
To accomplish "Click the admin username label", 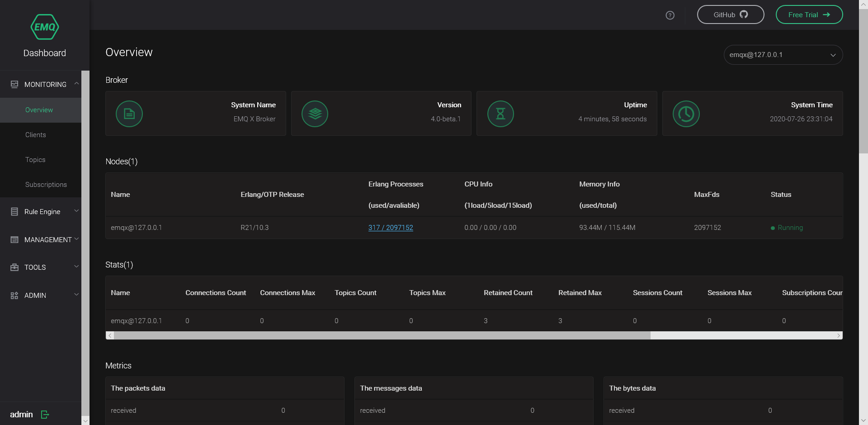I will pos(21,415).
